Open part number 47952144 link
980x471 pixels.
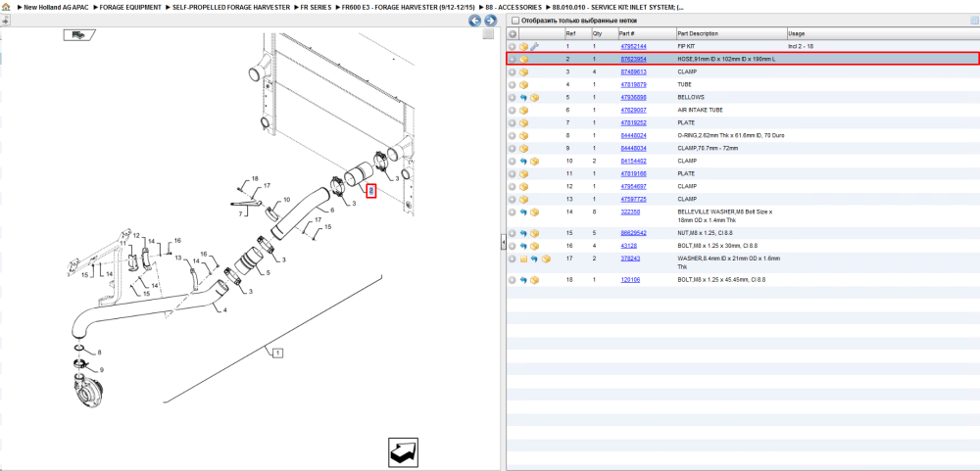pyautogui.click(x=633, y=47)
